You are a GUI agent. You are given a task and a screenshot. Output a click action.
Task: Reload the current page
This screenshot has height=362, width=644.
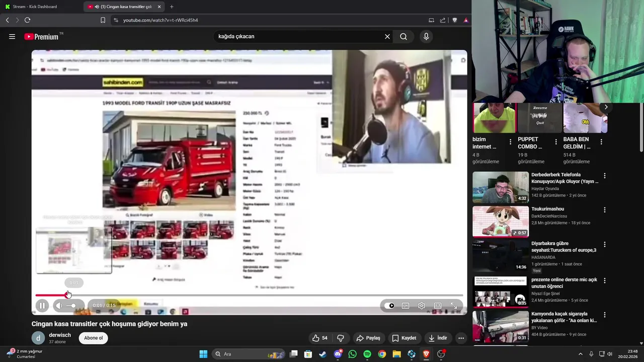27,20
